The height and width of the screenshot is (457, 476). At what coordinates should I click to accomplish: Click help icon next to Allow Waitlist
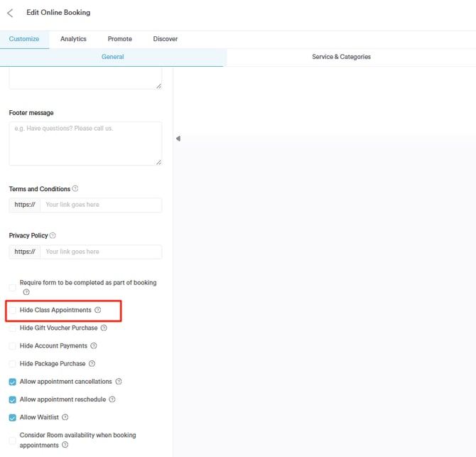[65, 417]
